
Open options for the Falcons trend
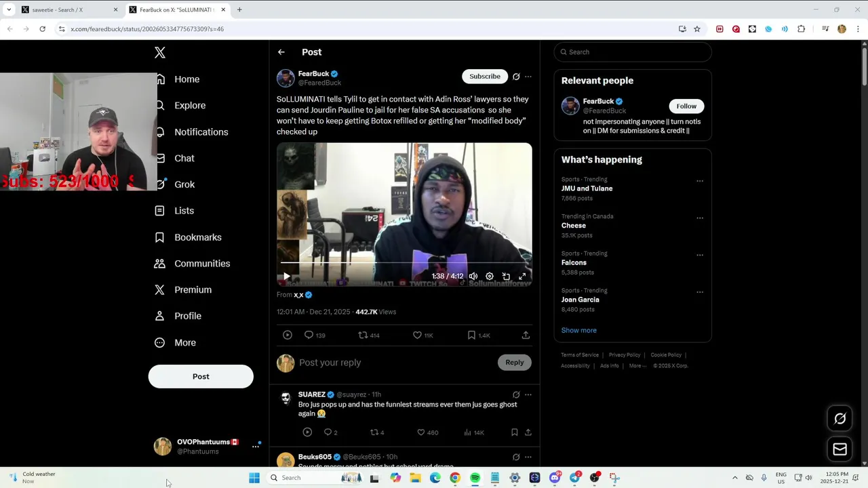700,256
